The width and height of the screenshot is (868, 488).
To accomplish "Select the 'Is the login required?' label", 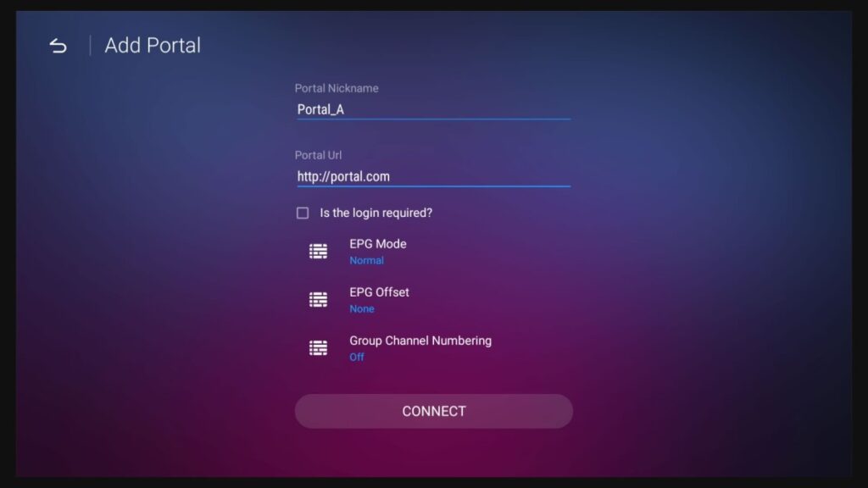I will (376, 213).
